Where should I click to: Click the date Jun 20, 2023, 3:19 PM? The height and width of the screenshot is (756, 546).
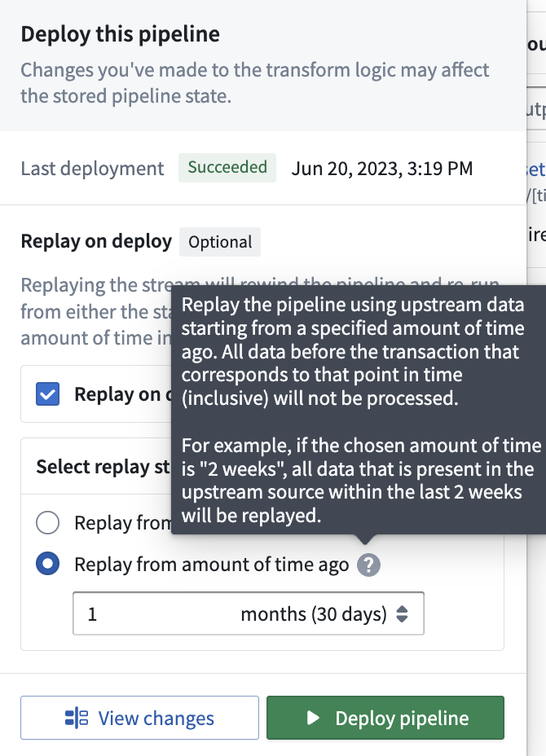382,169
